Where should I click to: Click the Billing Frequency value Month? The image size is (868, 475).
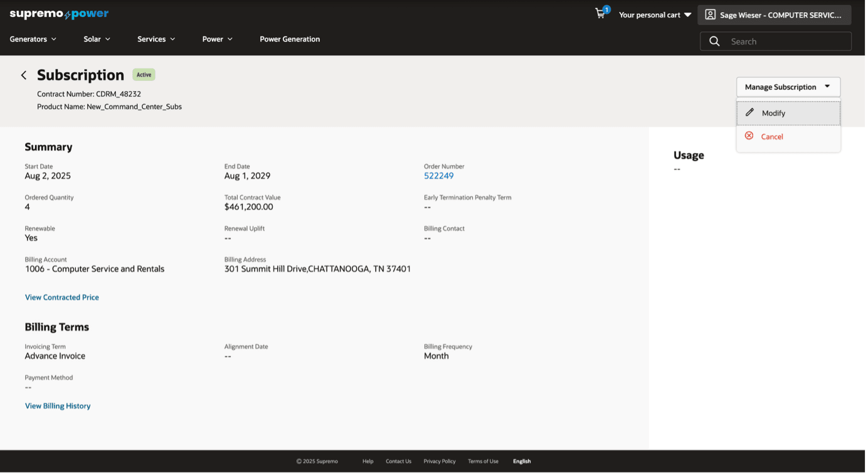(436, 356)
